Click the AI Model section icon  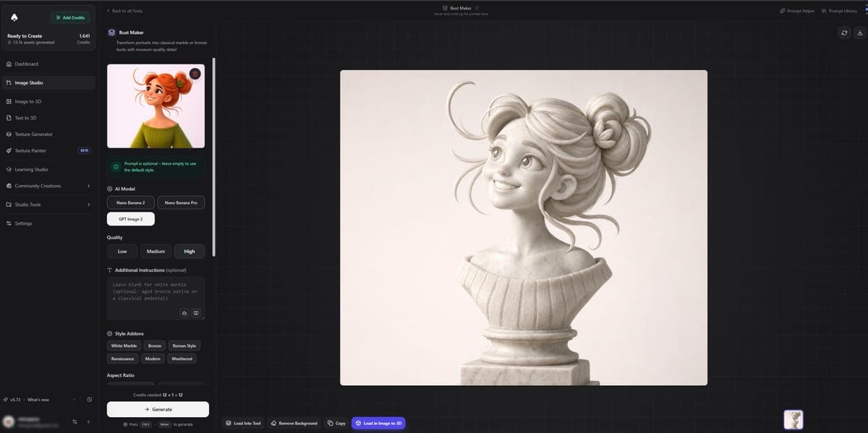[x=109, y=189]
